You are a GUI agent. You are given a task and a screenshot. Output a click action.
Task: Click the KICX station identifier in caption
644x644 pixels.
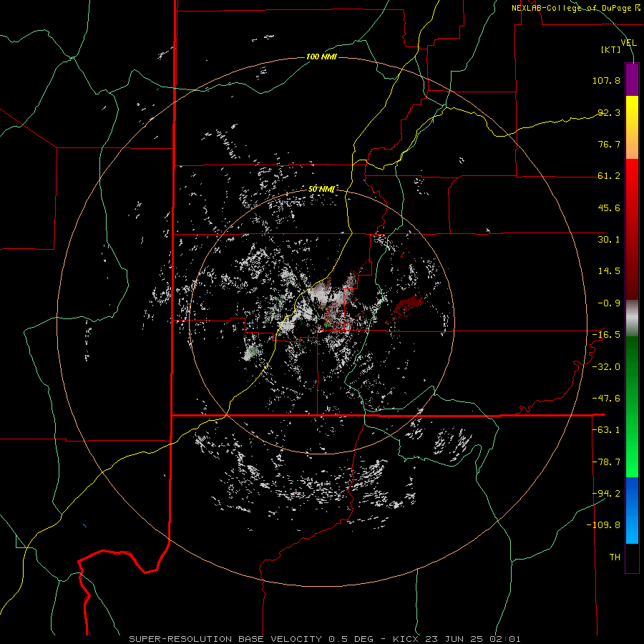point(406,639)
